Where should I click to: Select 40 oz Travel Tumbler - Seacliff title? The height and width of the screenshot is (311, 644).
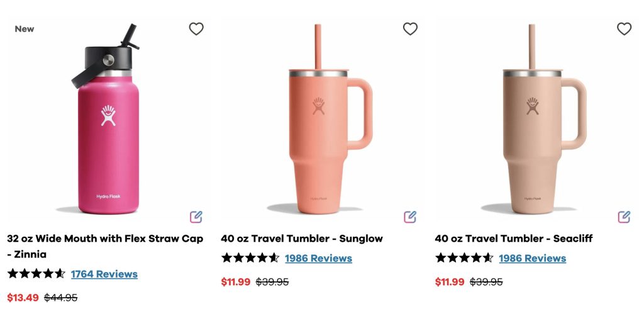[514, 239]
